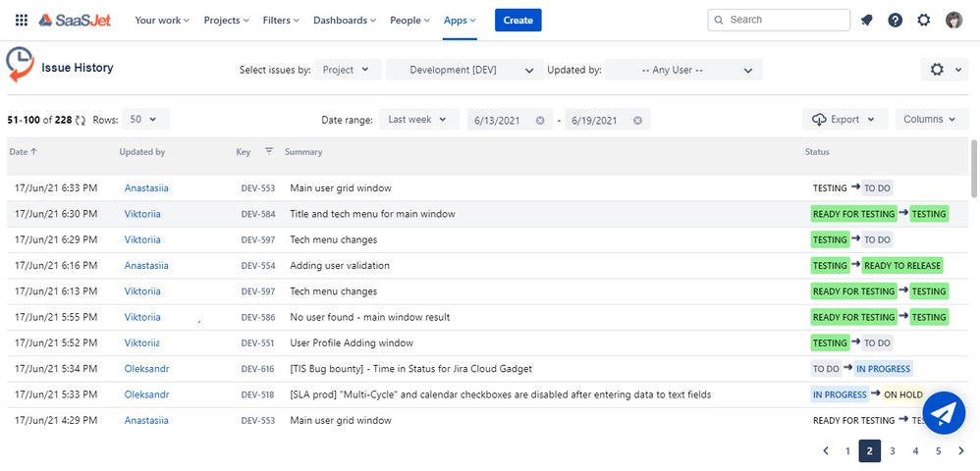Go to page 3 in pagination

click(x=893, y=451)
